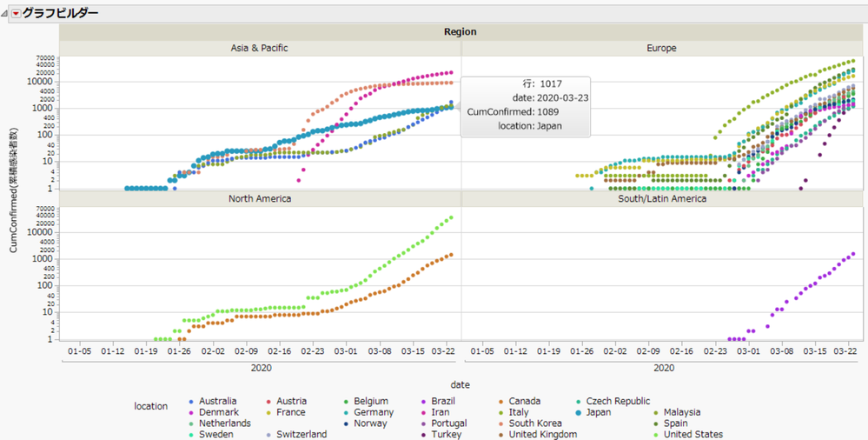
Task: Select Czech Republic in the legend
Action: [x=619, y=401]
